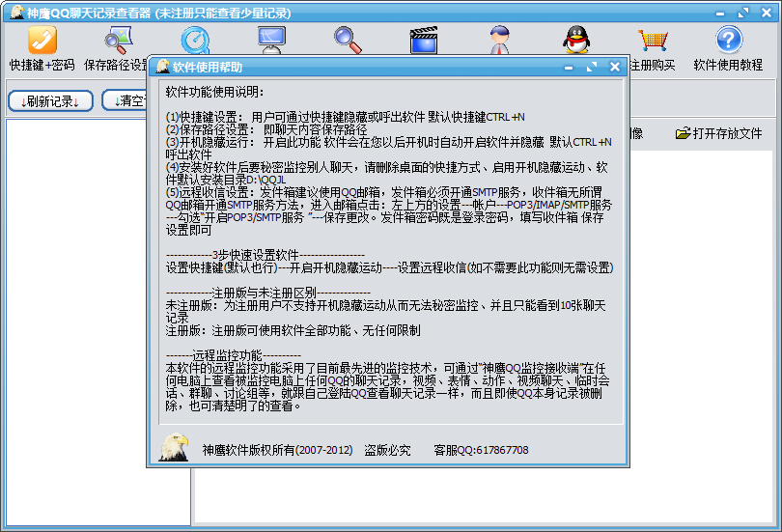782x532 pixels.
Task: Click the computer monitor toolbar icon
Action: tap(271, 40)
